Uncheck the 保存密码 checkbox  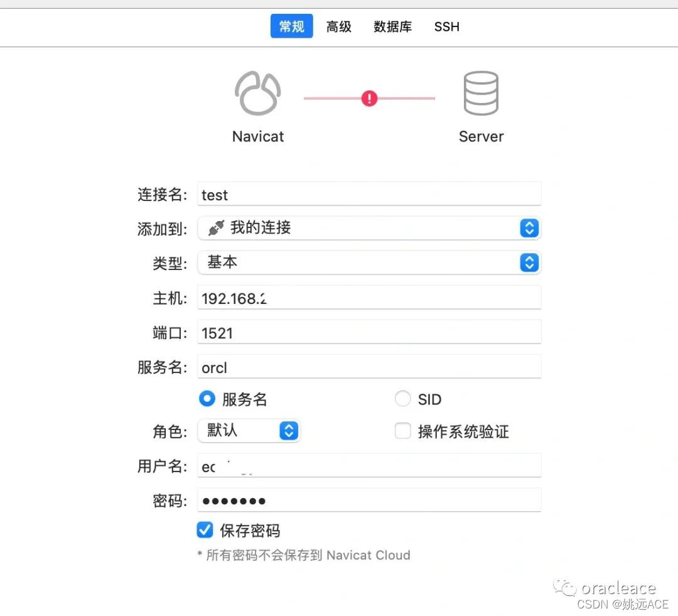pyautogui.click(x=204, y=530)
